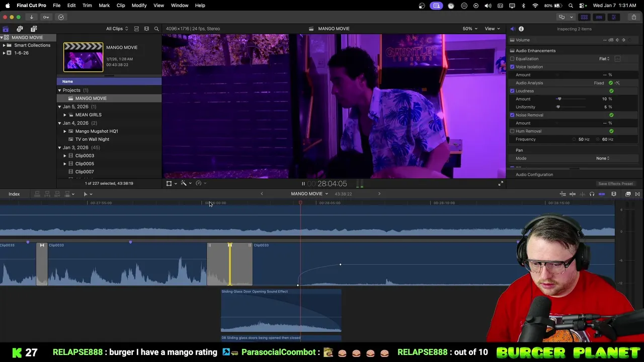Select the 50 Hz frequency radio button

coord(574,139)
